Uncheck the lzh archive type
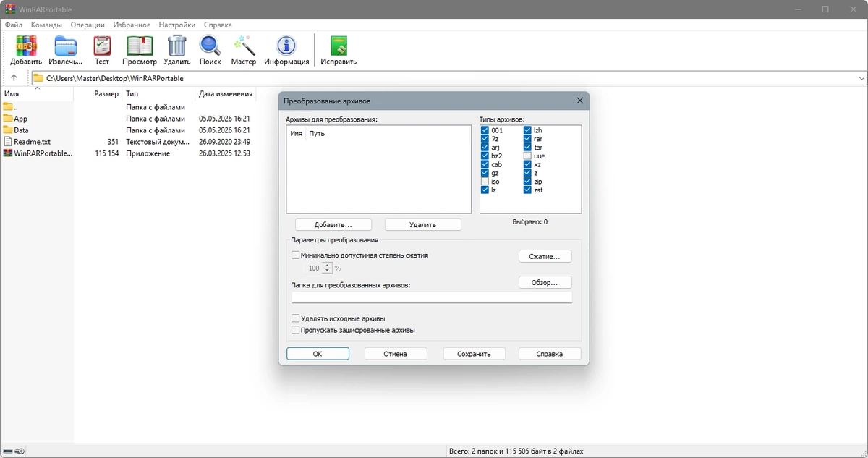This screenshot has width=868, height=458. pyautogui.click(x=528, y=131)
